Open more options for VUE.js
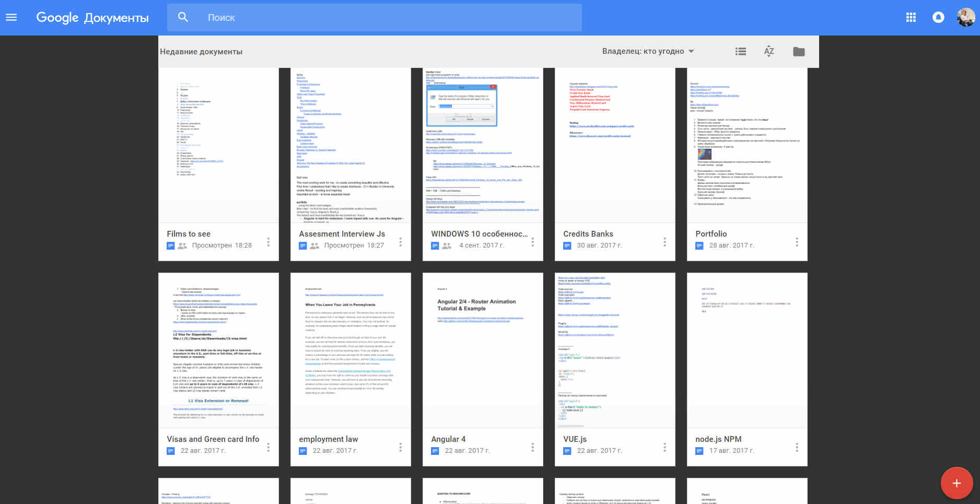980x504 pixels. [665, 447]
